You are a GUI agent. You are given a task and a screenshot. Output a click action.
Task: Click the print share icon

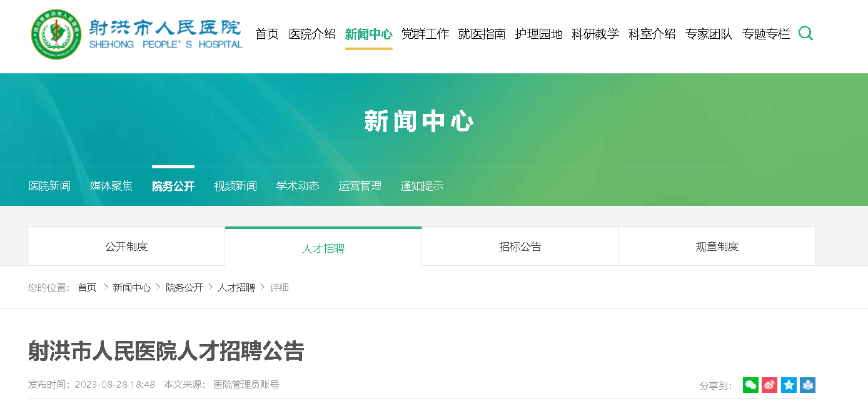807,385
